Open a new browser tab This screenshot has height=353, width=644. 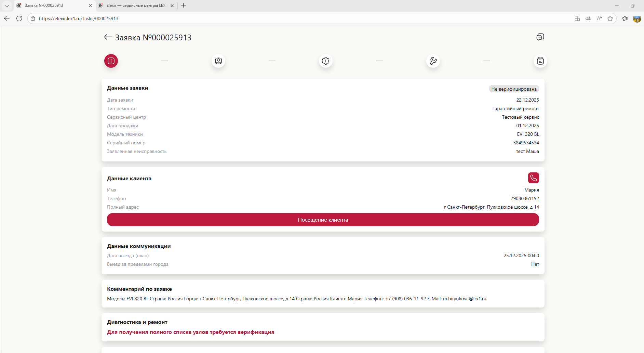[x=184, y=5]
